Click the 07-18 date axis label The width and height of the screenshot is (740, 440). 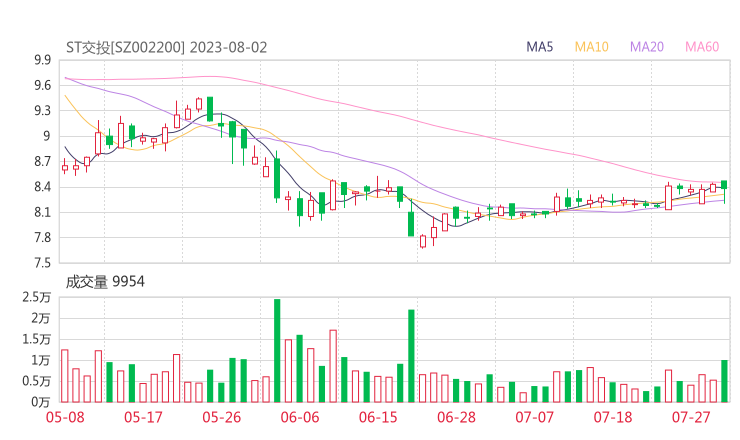click(613, 417)
